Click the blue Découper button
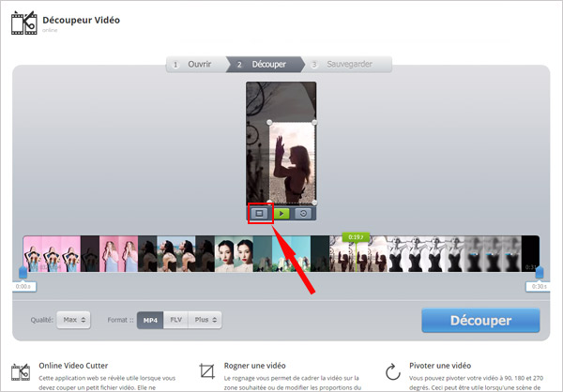This screenshot has width=563, height=392. pos(480,321)
